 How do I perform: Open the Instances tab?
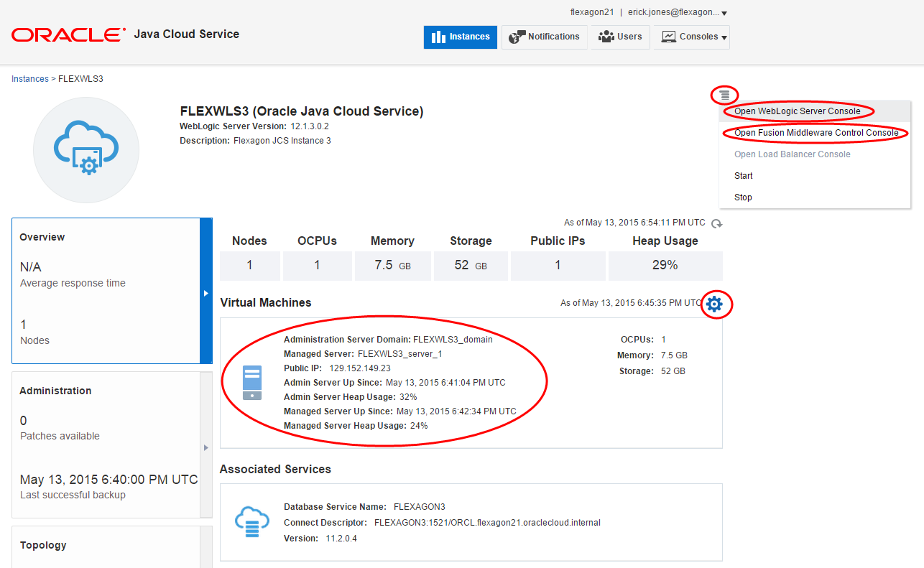(x=461, y=37)
